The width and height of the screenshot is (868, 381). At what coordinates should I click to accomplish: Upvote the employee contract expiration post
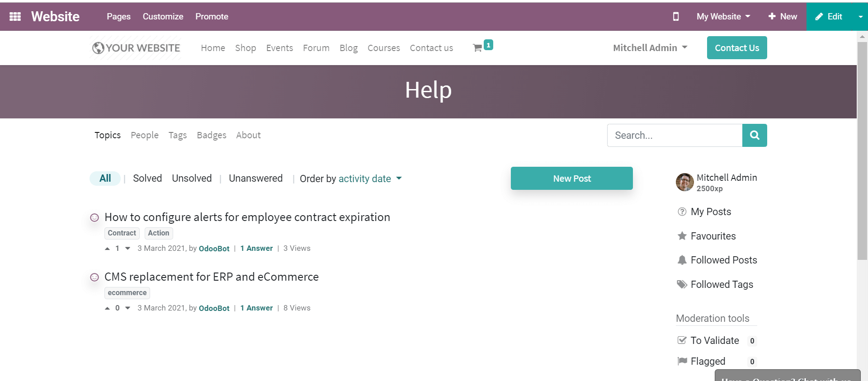[x=107, y=249]
